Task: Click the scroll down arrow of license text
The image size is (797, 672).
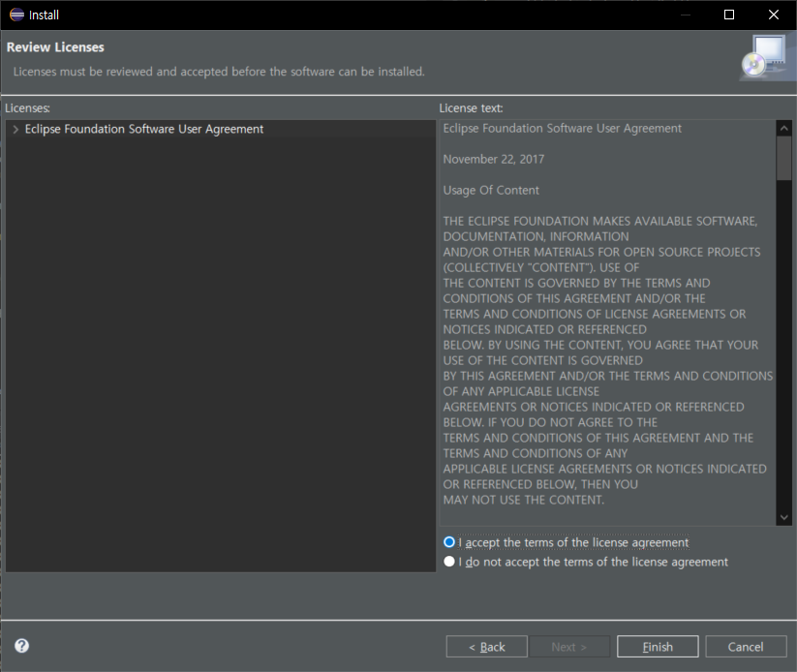Action: (x=783, y=517)
